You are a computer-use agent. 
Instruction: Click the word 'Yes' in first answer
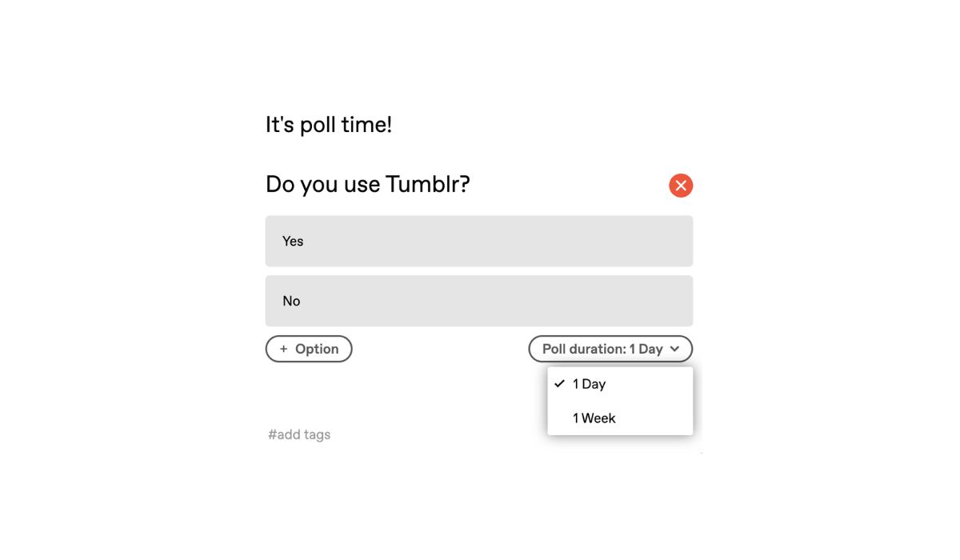point(293,241)
